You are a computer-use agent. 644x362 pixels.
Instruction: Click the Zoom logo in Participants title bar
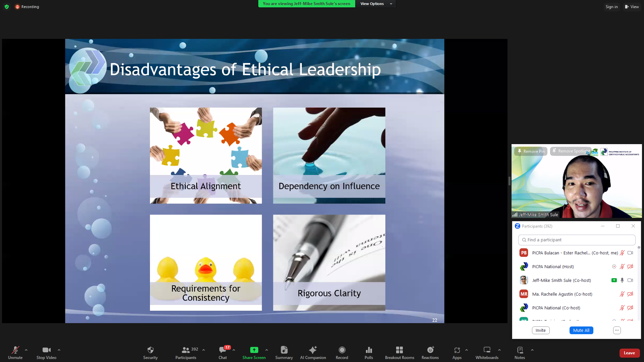pos(518,226)
